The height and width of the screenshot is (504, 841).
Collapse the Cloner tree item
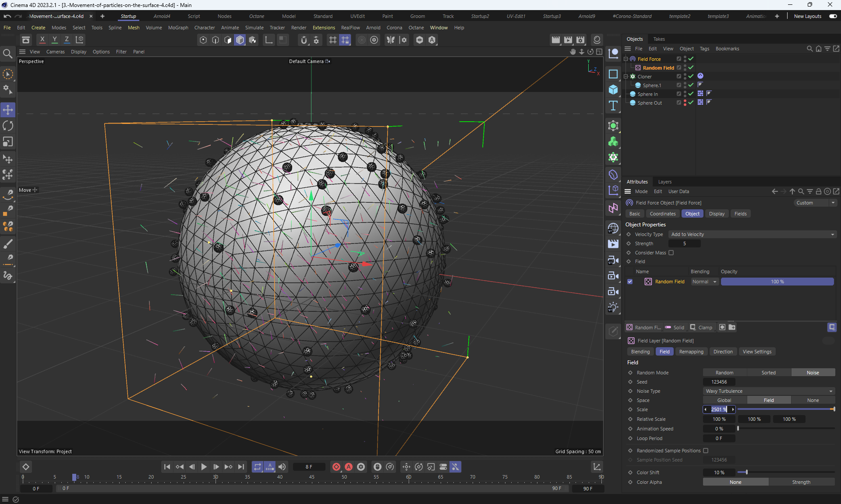pos(626,77)
